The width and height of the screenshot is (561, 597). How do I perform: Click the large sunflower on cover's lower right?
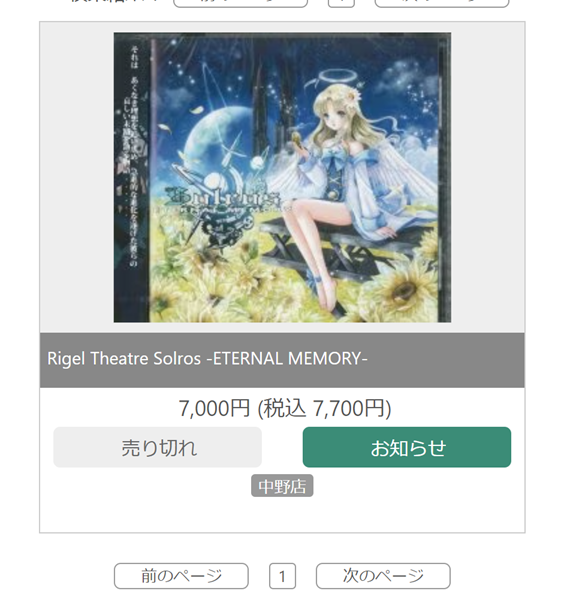(x=400, y=289)
